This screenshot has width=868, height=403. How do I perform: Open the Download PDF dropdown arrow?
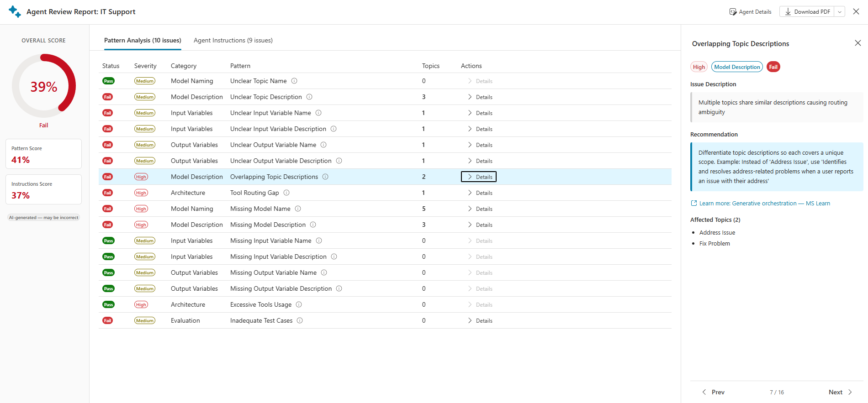[x=840, y=12]
